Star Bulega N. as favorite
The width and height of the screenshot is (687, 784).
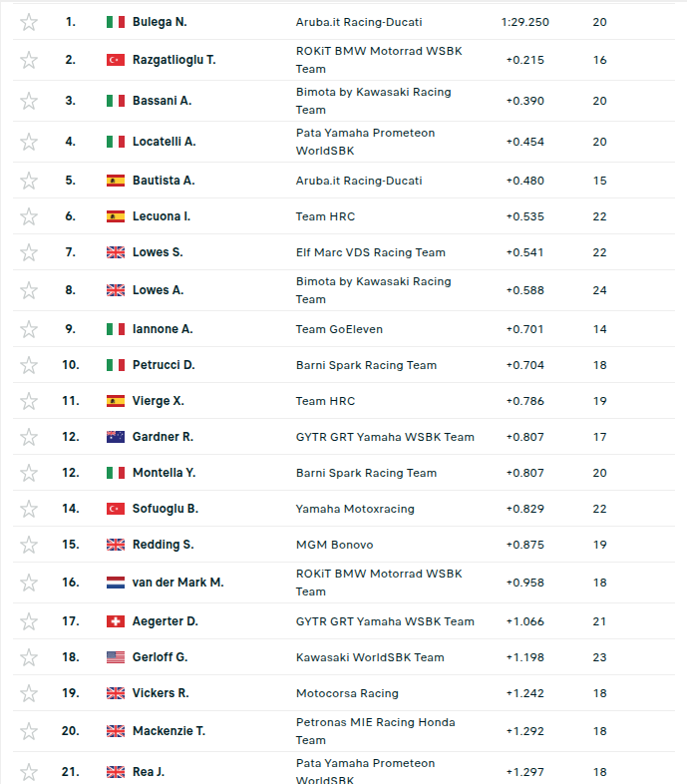tap(29, 22)
